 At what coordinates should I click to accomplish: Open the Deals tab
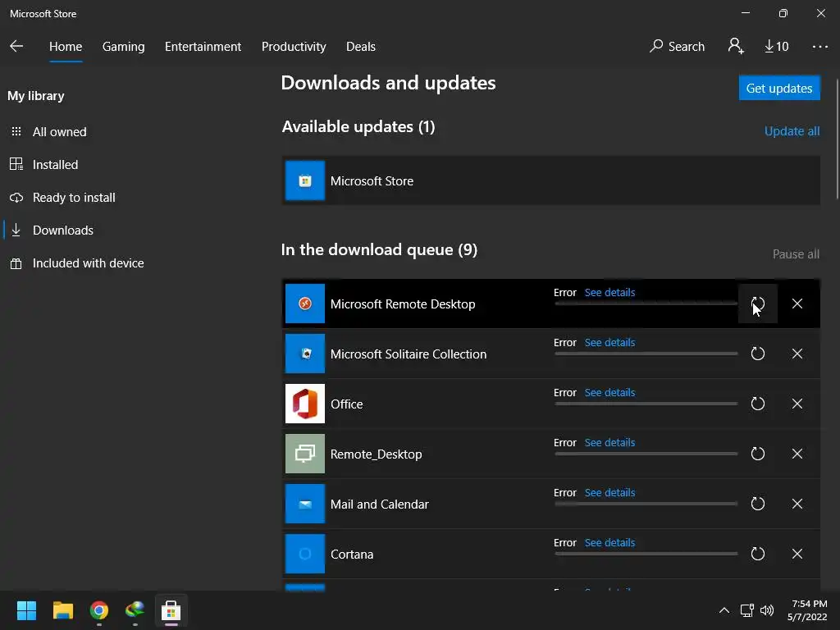click(361, 47)
